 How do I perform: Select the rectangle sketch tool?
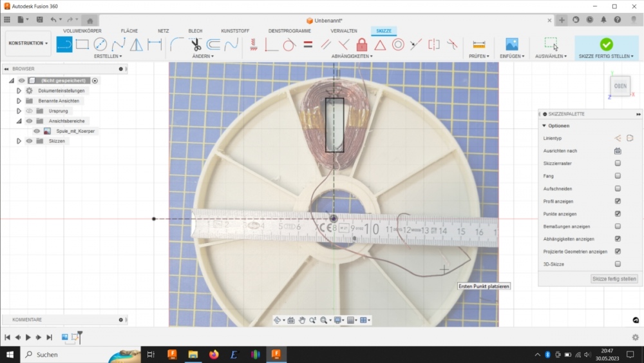click(82, 44)
